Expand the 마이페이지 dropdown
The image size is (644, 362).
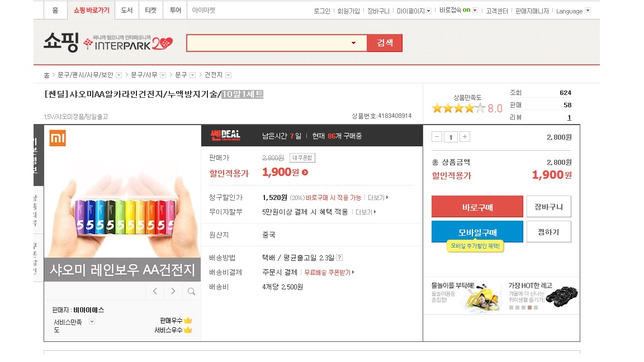pyautogui.click(x=428, y=11)
